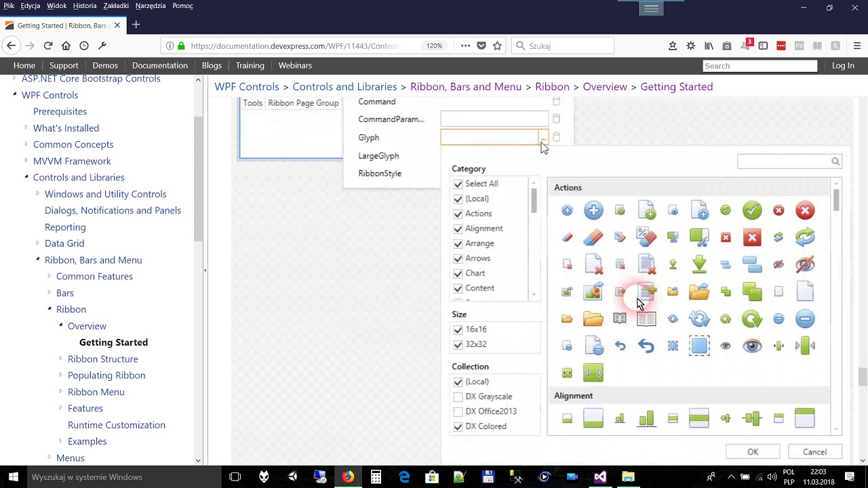Expand the Data Grid tree node
Screen dimensions: 868x488
tap(38, 243)
